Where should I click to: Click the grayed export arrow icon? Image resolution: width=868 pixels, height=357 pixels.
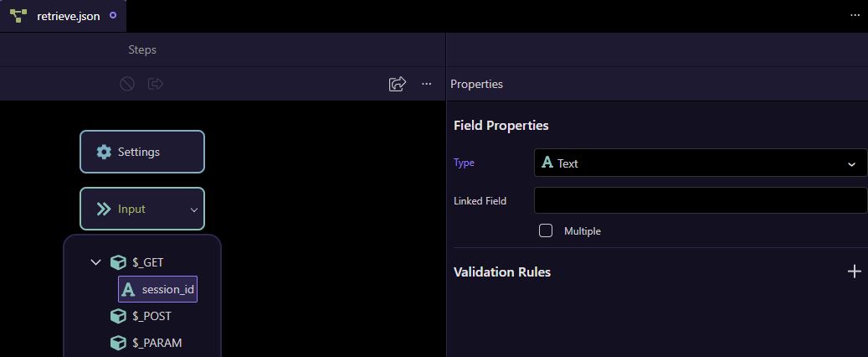click(x=156, y=84)
